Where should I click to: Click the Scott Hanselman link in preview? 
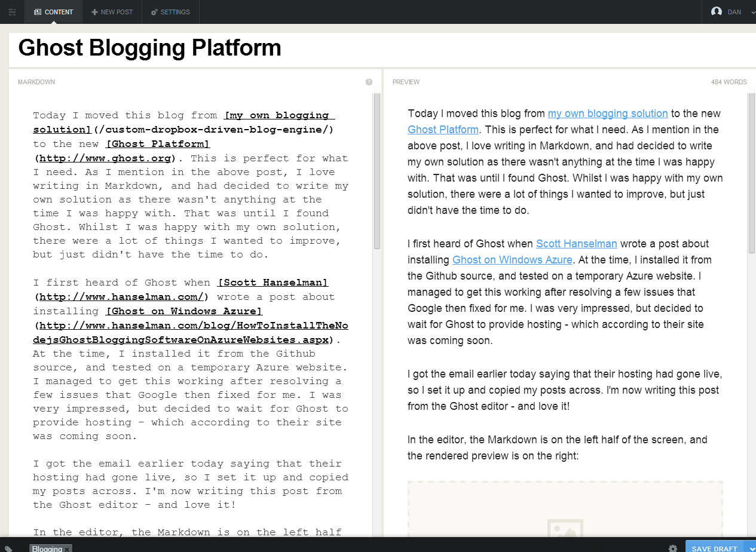click(576, 244)
